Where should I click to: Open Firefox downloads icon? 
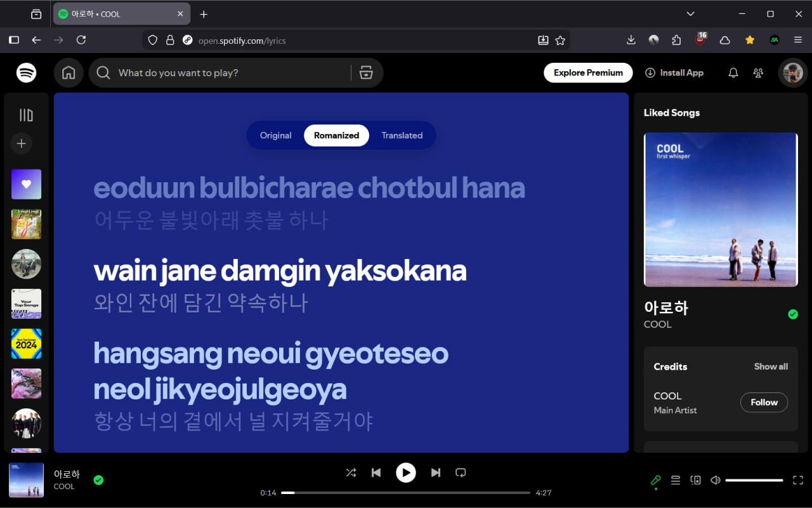[x=631, y=40]
